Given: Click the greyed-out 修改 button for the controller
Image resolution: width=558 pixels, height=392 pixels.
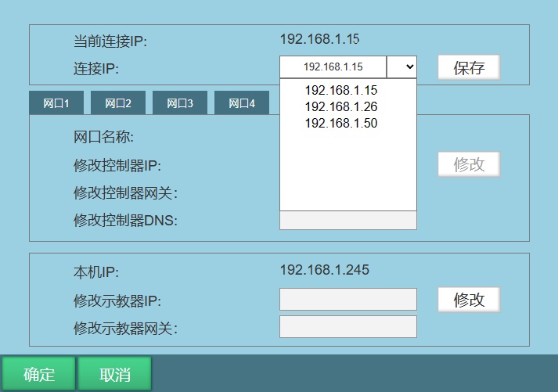Looking at the screenshot, I should (x=469, y=164).
